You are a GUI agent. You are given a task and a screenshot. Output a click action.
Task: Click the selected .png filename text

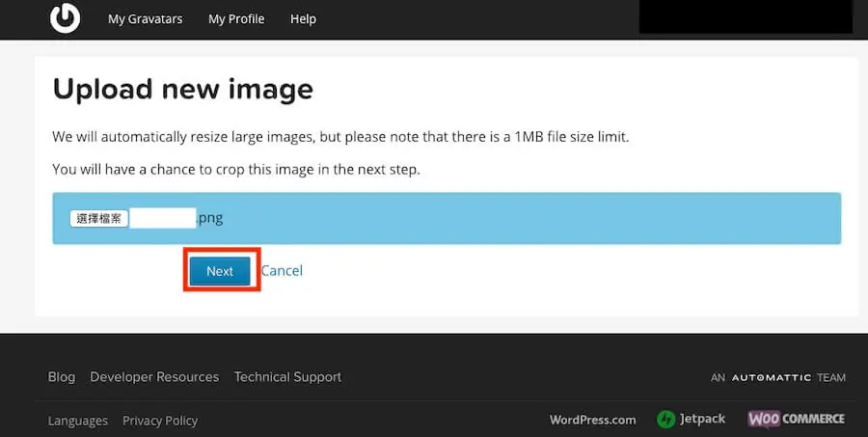click(x=176, y=218)
